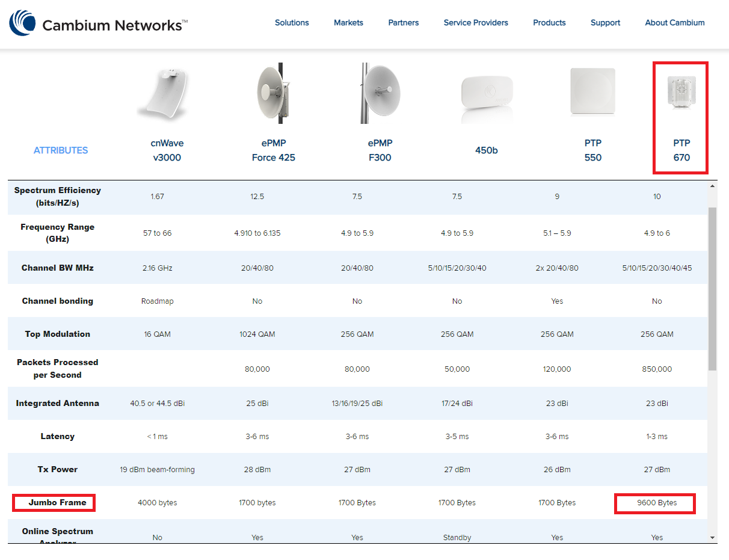Viewport: 729px width, 560px height.
Task: Click the PTP 550 product image
Action: [x=592, y=91]
